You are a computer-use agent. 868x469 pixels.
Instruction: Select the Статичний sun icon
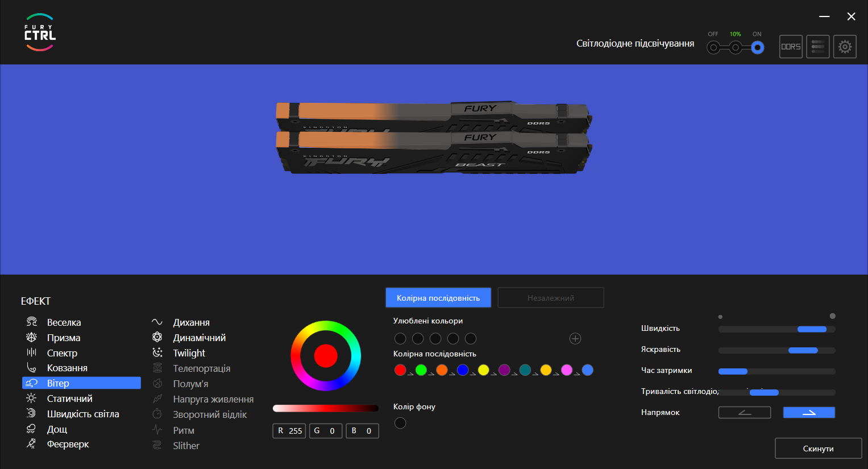[32, 399]
